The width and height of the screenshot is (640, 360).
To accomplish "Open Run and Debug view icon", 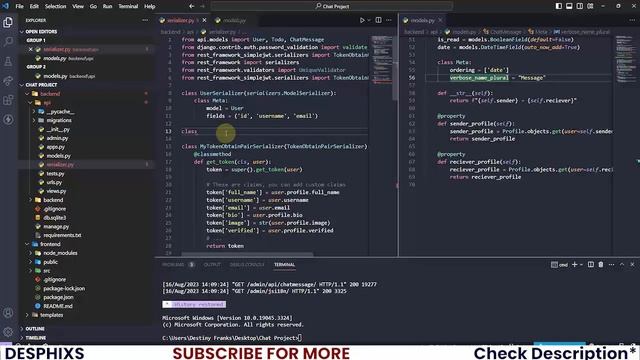I will pos(8,81).
